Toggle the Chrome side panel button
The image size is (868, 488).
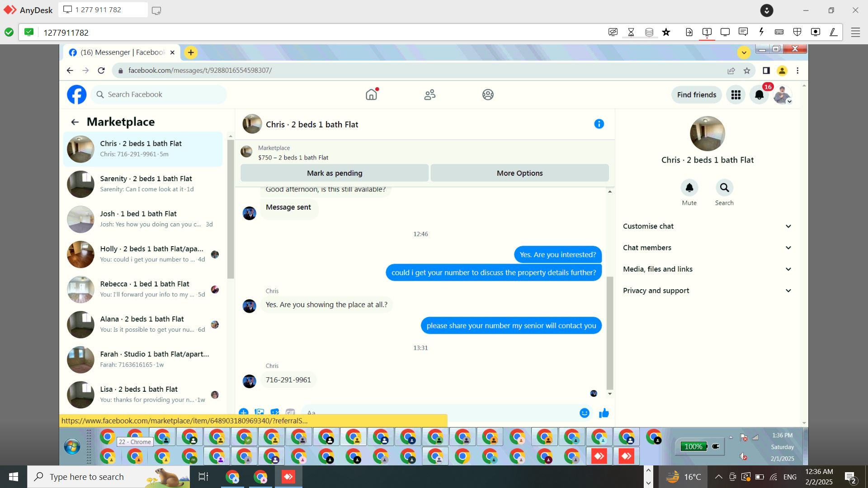click(x=766, y=70)
